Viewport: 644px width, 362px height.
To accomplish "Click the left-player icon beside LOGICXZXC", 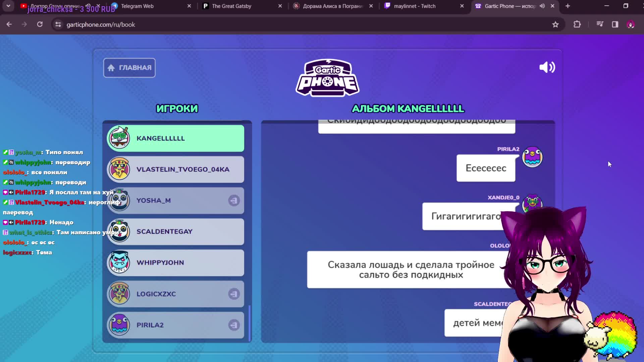I will [x=234, y=294].
